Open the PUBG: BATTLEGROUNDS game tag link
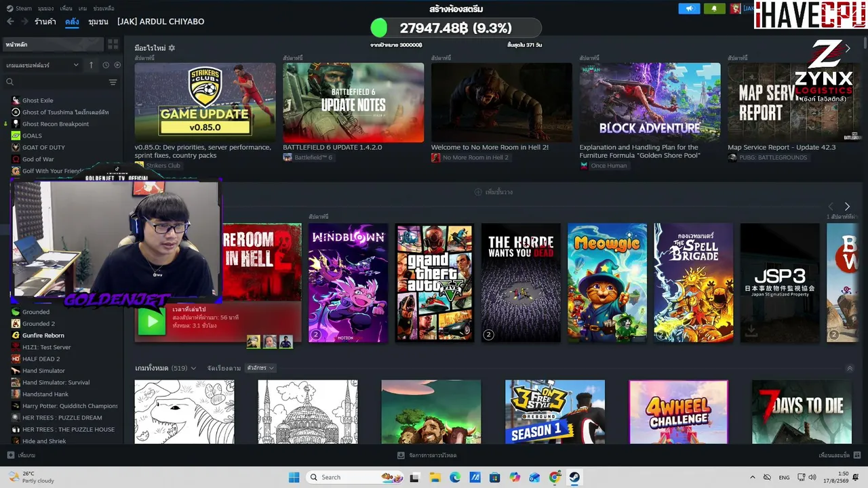The width and height of the screenshot is (868, 488). pos(768,158)
